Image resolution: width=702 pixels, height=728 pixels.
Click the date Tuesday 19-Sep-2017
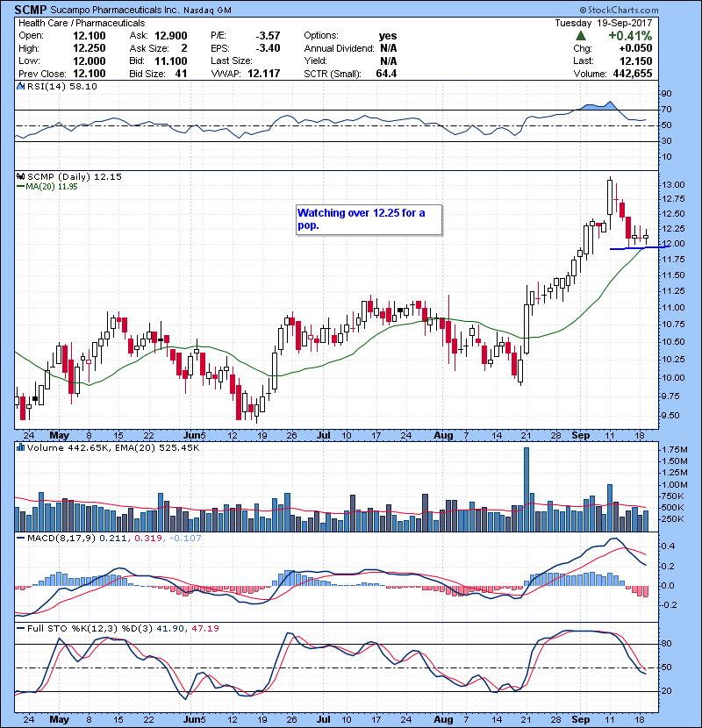[x=604, y=23]
